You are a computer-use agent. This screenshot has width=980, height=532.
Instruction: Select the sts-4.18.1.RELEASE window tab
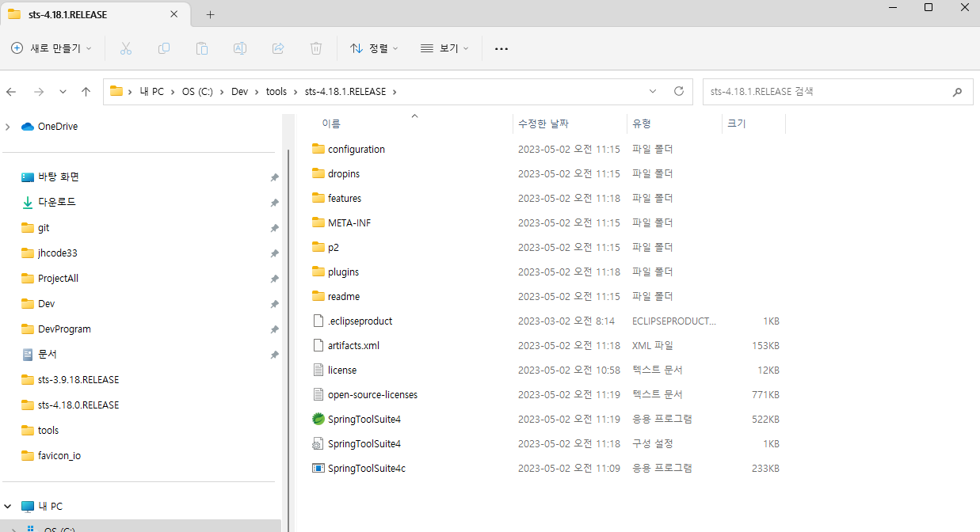coord(95,14)
